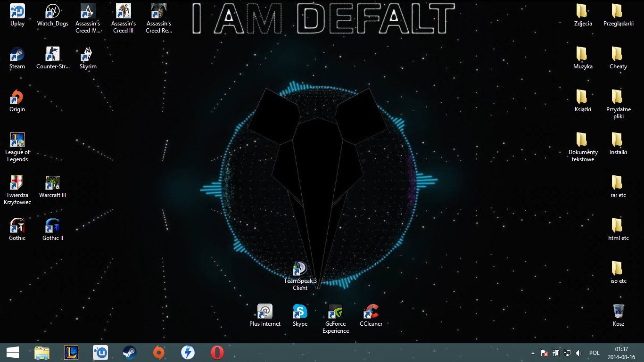Select the CCleaner desktop shortcut
This screenshot has height=362, width=644.
[x=371, y=315]
